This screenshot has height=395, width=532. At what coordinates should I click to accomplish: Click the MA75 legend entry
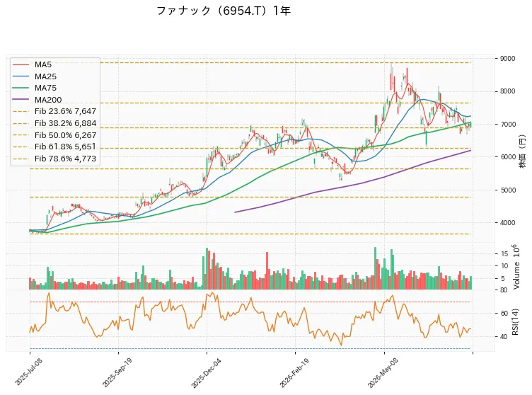34,88
